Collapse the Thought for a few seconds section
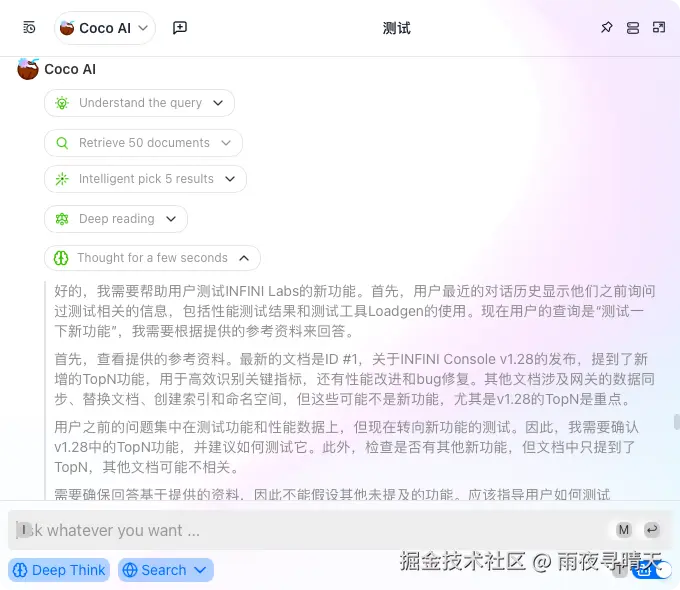 coord(244,258)
